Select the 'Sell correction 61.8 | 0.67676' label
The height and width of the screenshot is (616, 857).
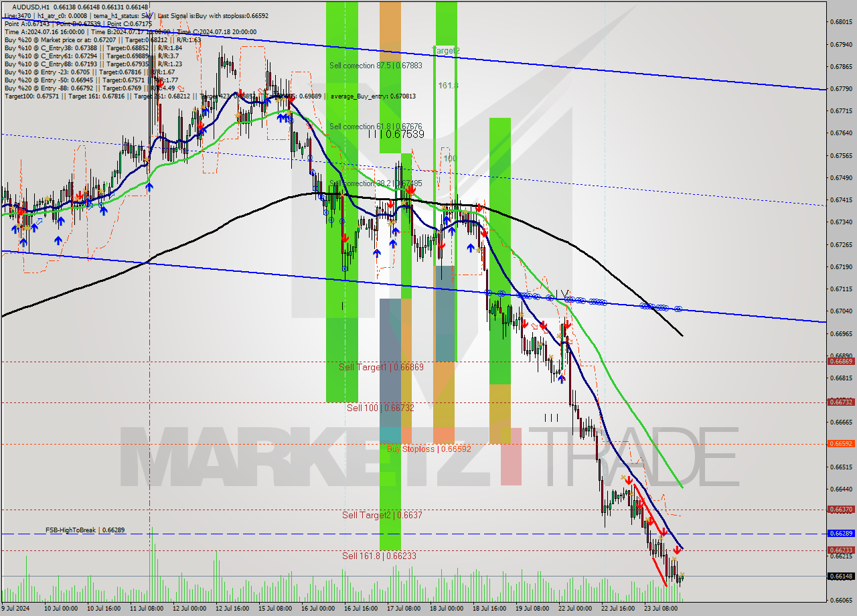[376, 127]
